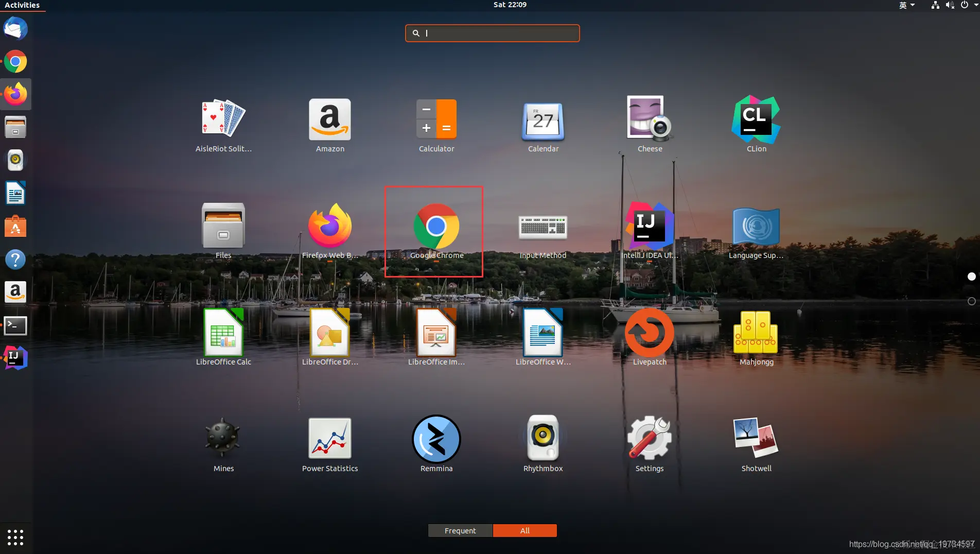Switch to the Frequent apps view
The width and height of the screenshot is (980, 554).
(x=460, y=530)
